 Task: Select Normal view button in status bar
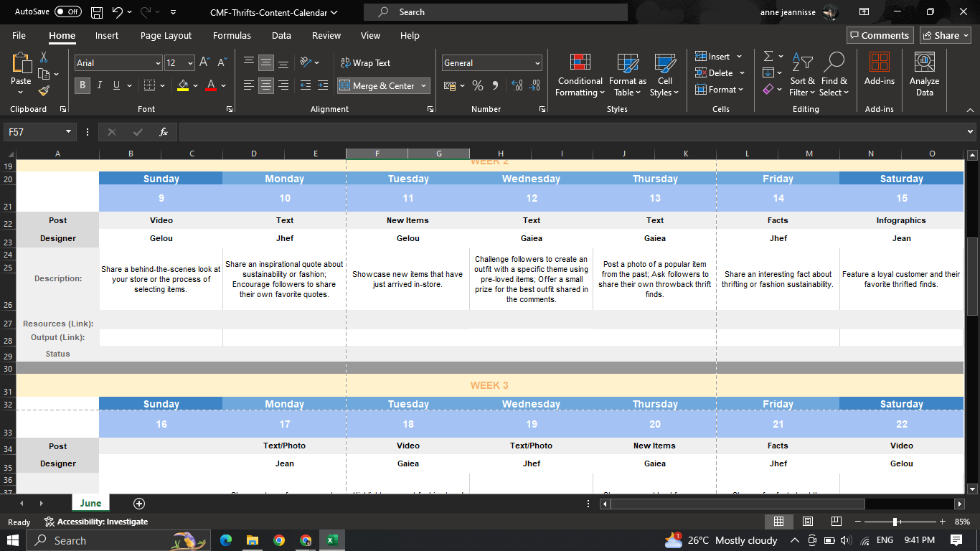click(778, 521)
